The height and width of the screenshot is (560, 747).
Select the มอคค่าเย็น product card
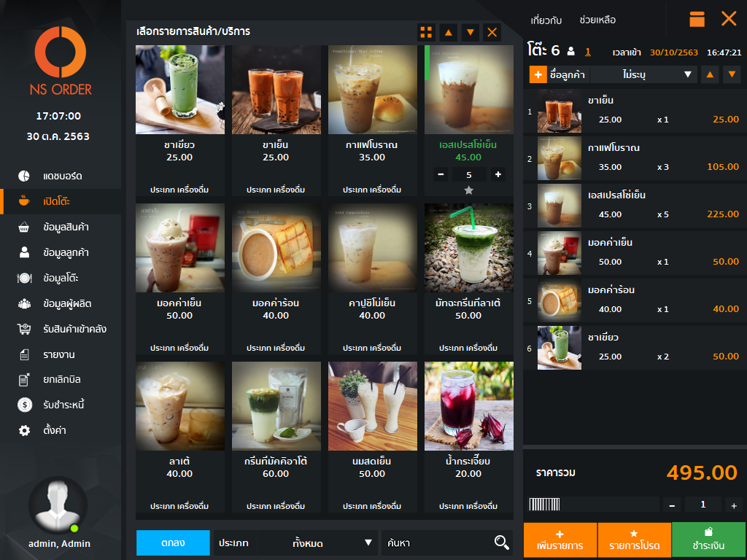pyautogui.click(x=180, y=279)
